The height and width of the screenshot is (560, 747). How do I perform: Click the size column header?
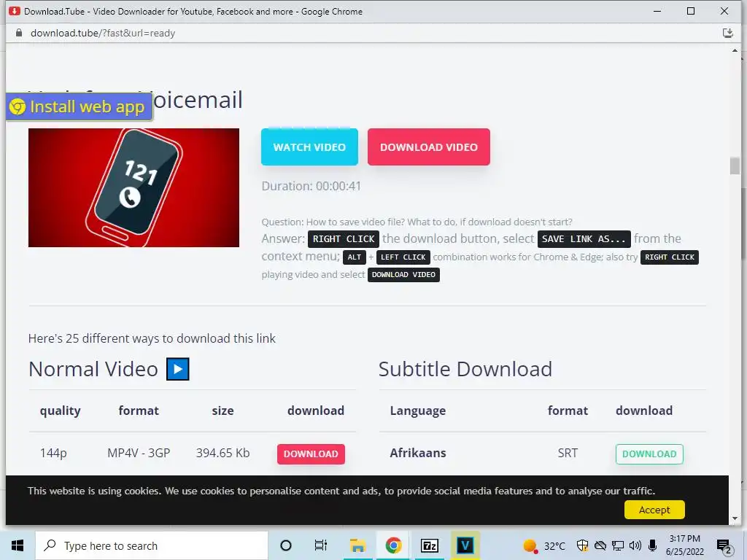click(x=223, y=411)
